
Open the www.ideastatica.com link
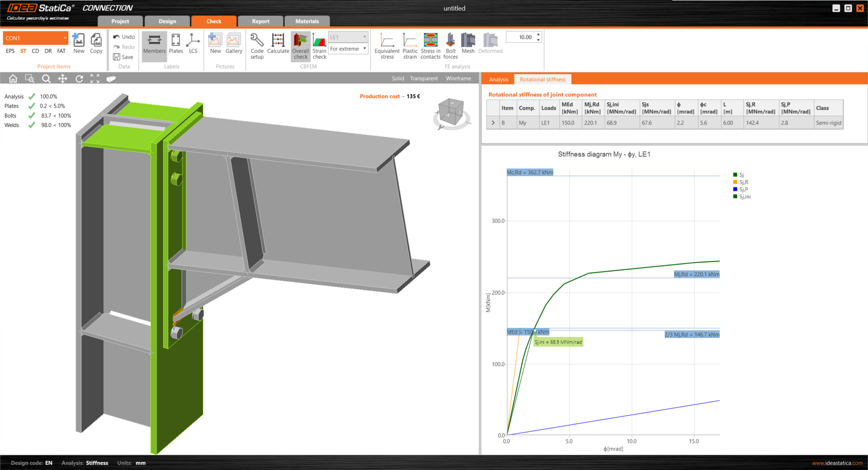837,463
